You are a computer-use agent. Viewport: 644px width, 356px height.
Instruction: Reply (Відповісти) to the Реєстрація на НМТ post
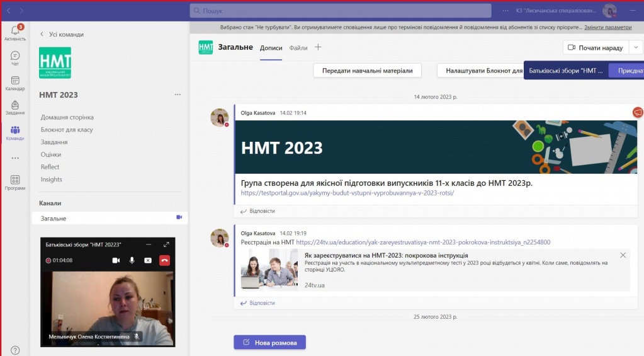tap(257, 303)
